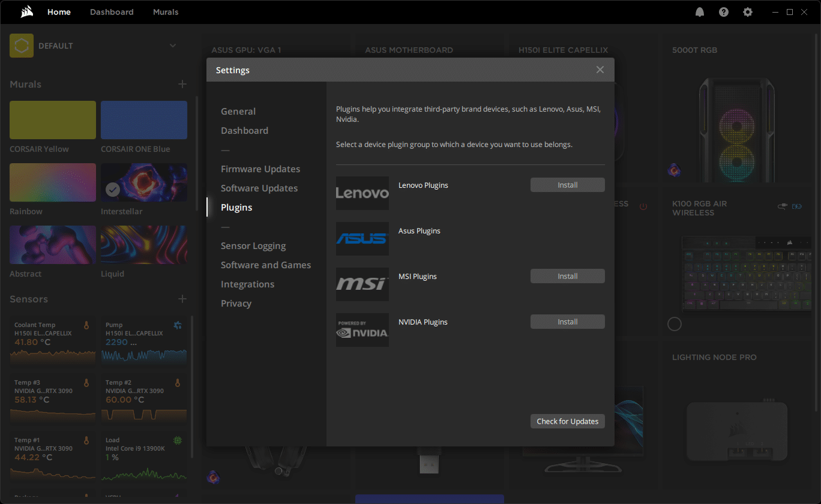
Task: Click Check for Updates button
Action: (x=568, y=421)
